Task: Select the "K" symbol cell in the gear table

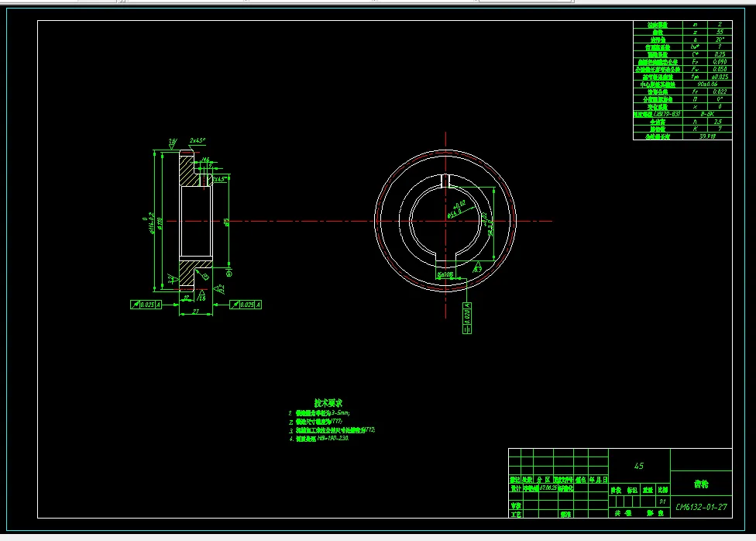Action: tap(696, 129)
